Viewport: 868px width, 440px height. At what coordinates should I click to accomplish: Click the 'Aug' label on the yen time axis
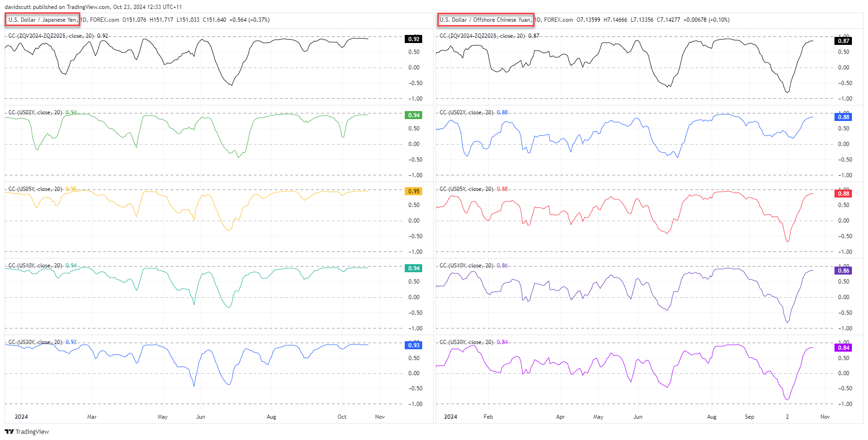[271, 417]
